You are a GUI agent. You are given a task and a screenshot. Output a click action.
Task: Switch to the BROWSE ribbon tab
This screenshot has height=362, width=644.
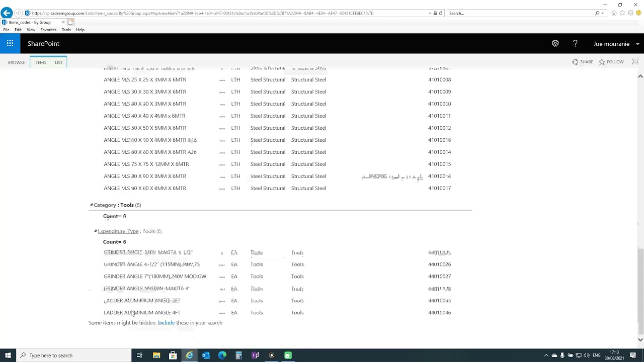pyautogui.click(x=16, y=62)
